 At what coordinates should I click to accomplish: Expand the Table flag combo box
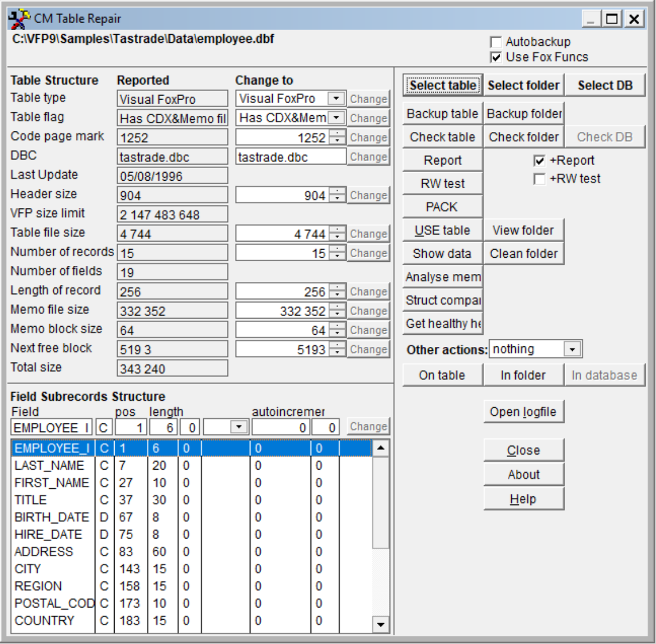336,118
